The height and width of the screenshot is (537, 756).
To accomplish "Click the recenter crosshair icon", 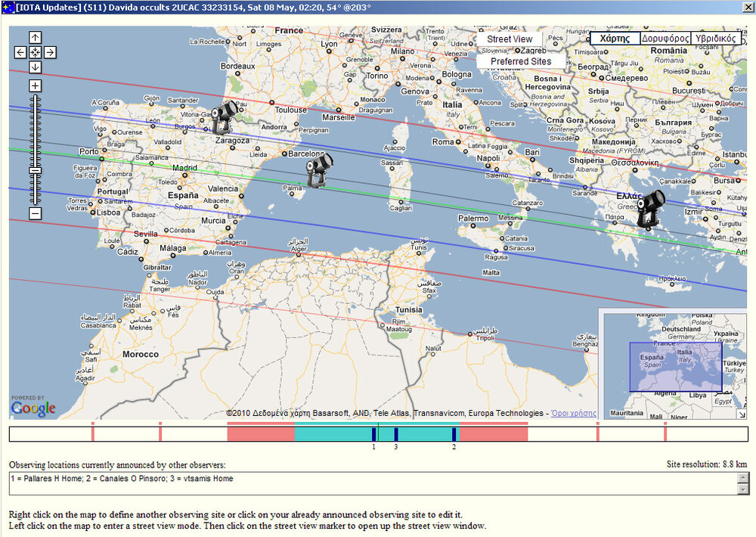I will pyautogui.click(x=34, y=52).
